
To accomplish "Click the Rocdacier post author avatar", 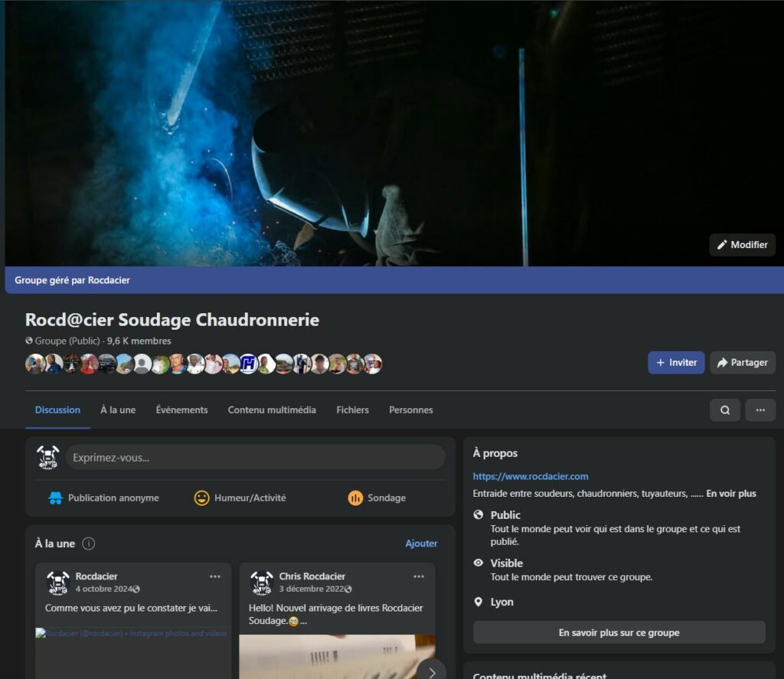I will [x=57, y=583].
